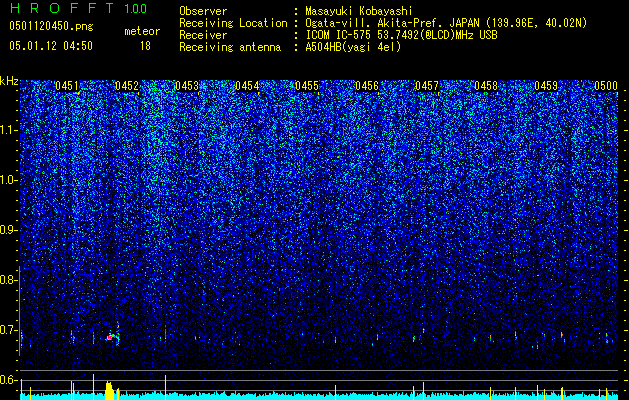
Task: Click the Observer field label
Action: (x=203, y=12)
